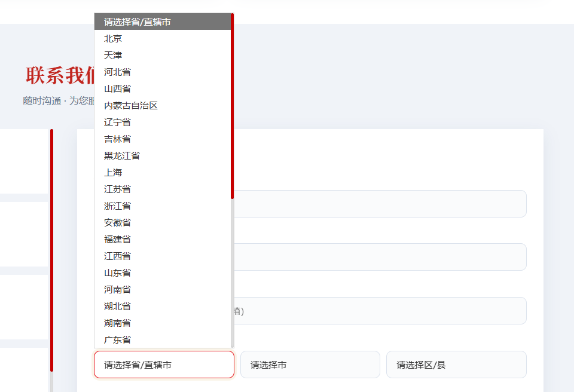Choose 河南省 from the list
Screen dimensions: 574x392
(x=163, y=290)
